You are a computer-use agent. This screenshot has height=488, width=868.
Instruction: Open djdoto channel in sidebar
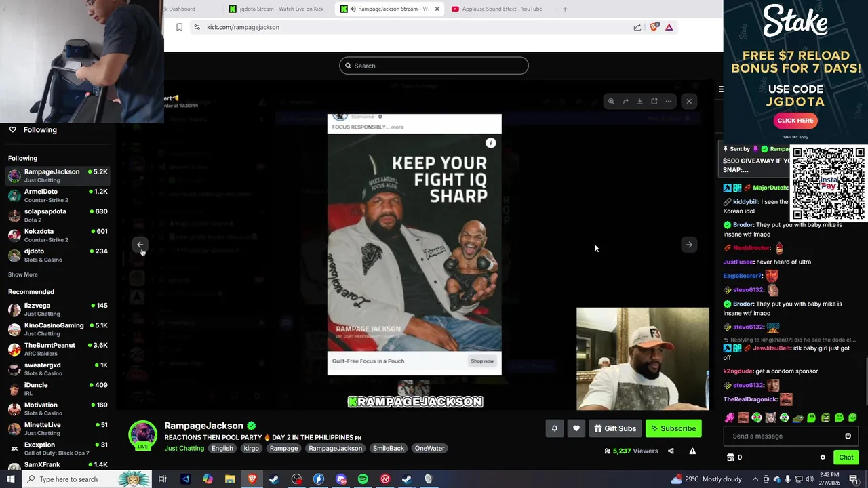point(58,255)
